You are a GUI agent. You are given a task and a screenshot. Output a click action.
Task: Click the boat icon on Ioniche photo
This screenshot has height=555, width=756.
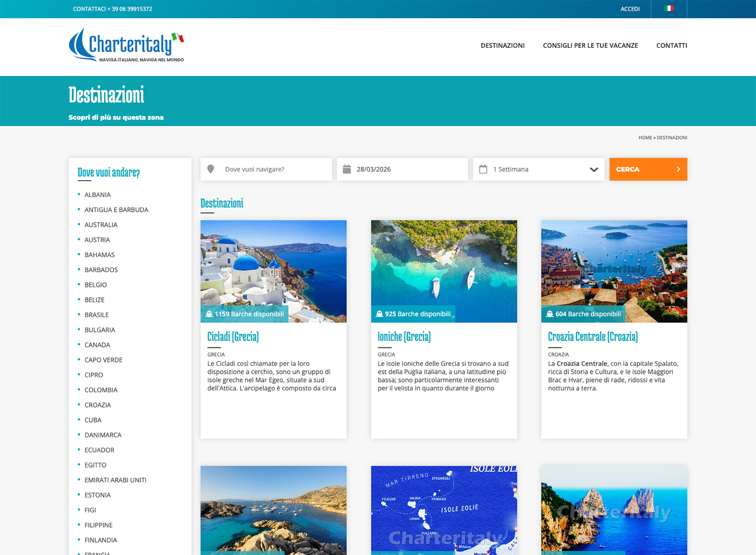(379, 314)
